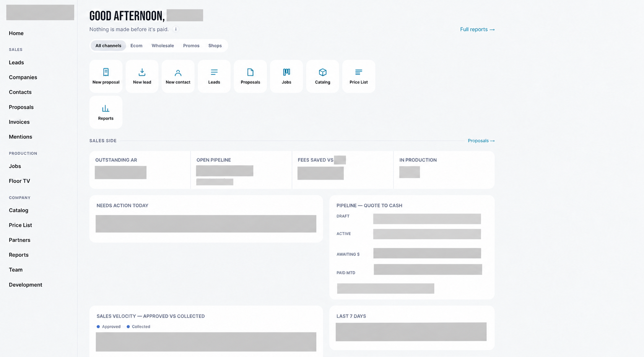
Task: Open Proposals in the sidebar
Action: (x=21, y=107)
